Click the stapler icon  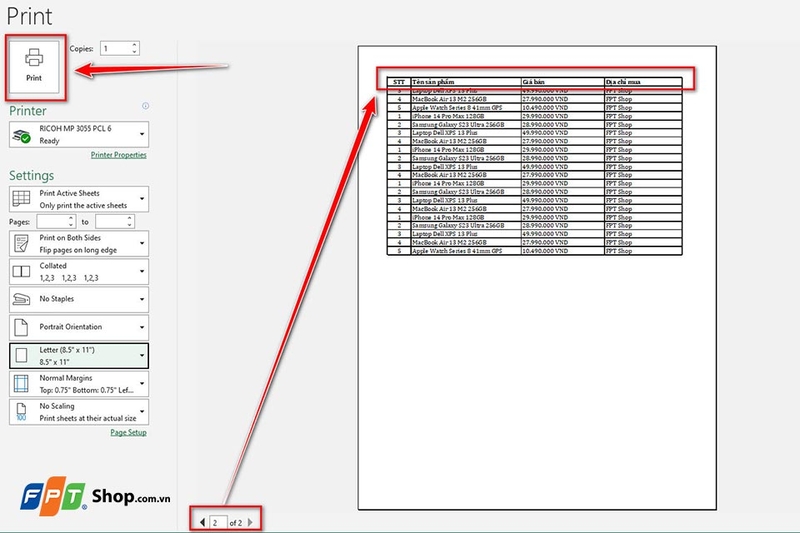21,299
